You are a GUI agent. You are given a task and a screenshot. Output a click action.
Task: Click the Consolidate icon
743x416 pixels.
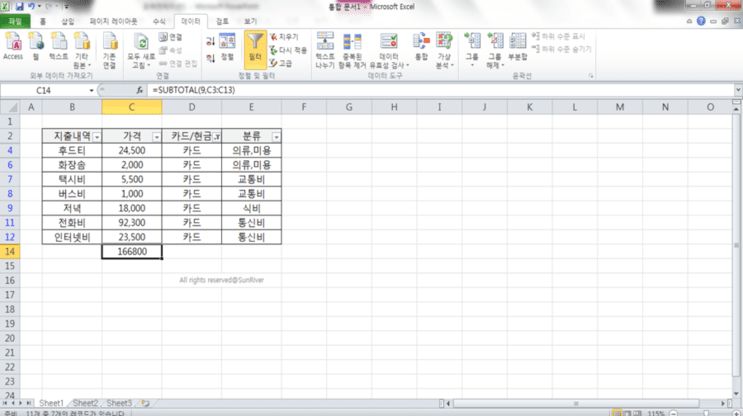click(x=421, y=46)
